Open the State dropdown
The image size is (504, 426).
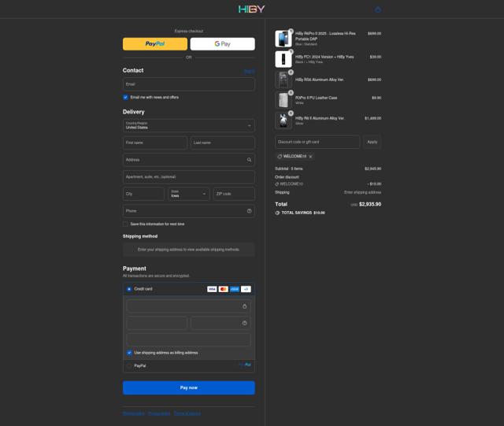tap(189, 194)
